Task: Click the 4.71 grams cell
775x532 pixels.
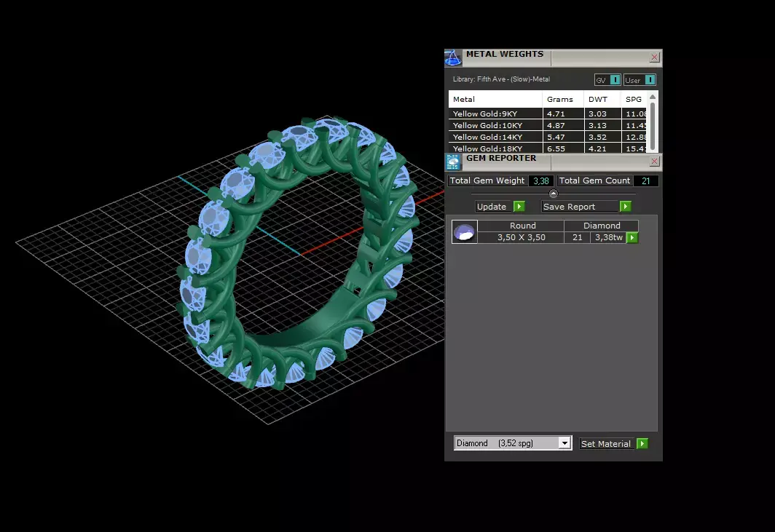Action: click(x=563, y=114)
